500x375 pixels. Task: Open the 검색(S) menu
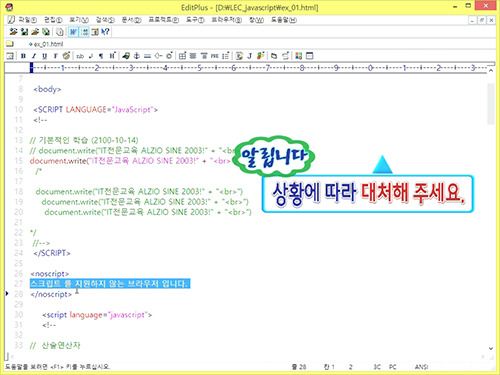pos(105,20)
